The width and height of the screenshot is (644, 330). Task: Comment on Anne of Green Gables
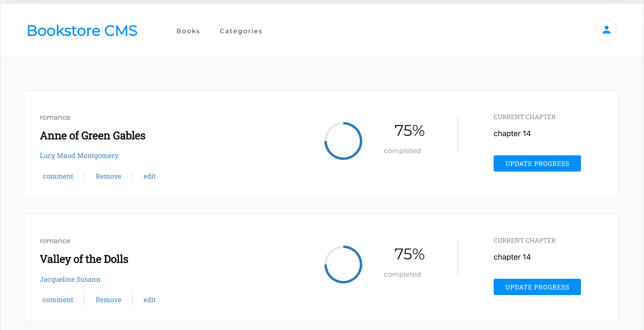click(58, 176)
